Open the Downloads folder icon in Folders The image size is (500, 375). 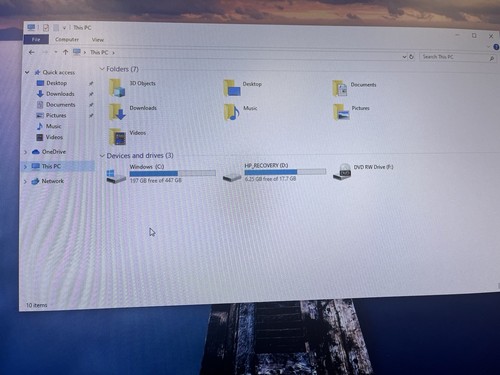click(117, 112)
